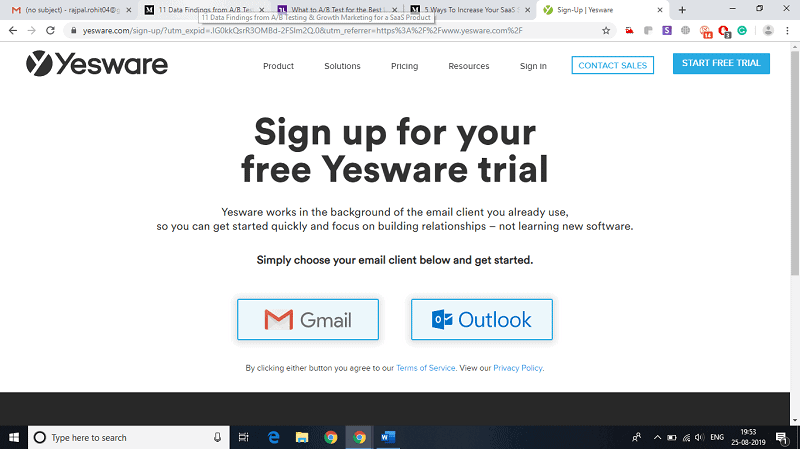Viewport: 800px width, 449px height.
Task: Open a new browser tab
Action: pyautogui.click(x=682, y=10)
